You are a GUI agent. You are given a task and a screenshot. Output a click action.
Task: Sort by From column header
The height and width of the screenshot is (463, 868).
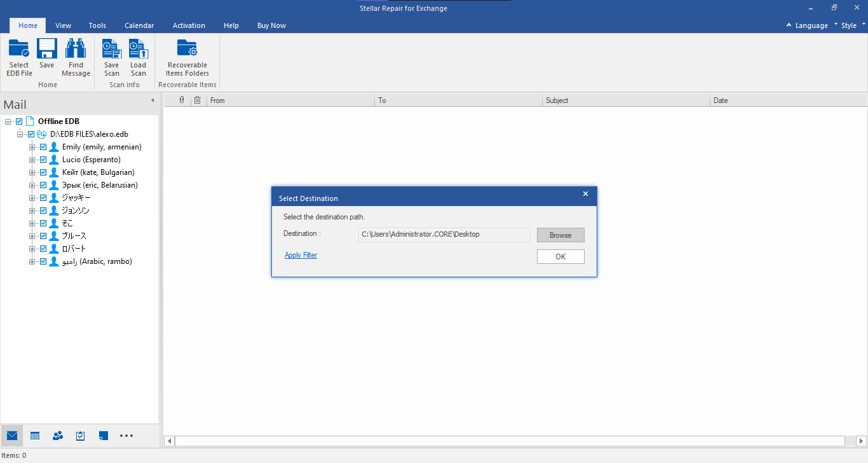[290, 100]
